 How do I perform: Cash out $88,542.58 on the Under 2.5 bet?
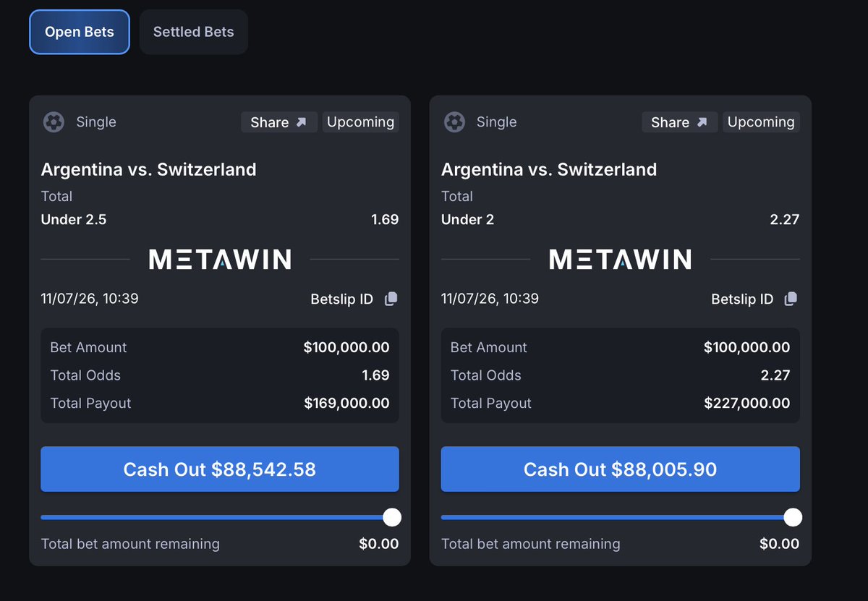tap(220, 469)
